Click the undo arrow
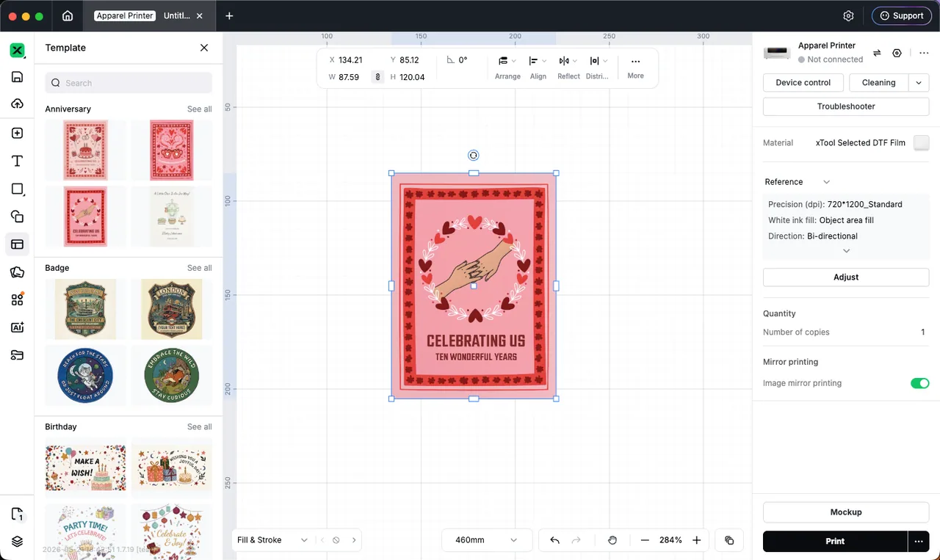The width and height of the screenshot is (940, 560). coord(554,540)
